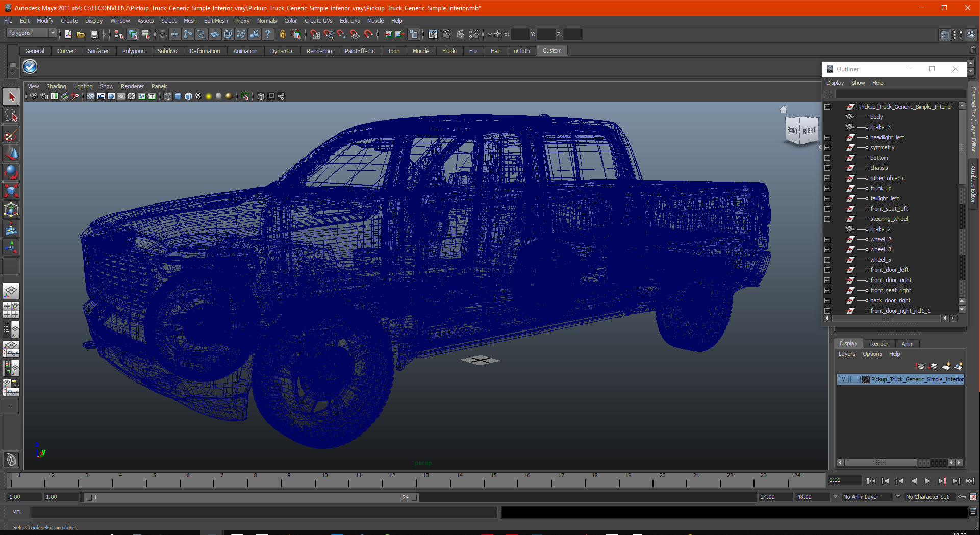The width and height of the screenshot is (980, 535).
Task: Click the Home icon above the view cube
Action: [783, 110]
